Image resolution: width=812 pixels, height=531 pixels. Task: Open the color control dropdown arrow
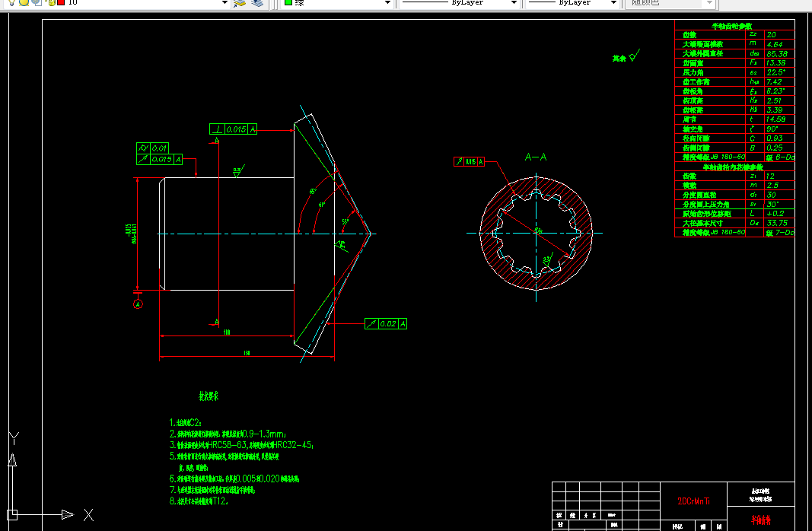tap(387, 2)
